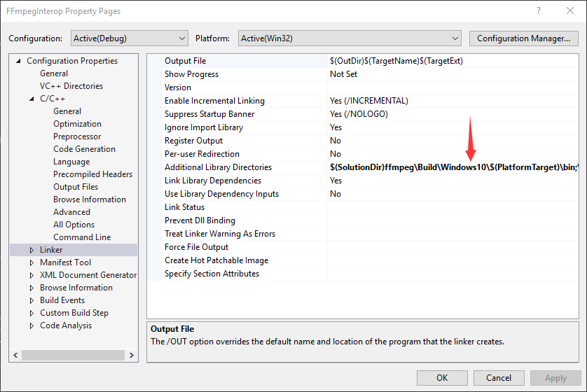
Task: Open Configuration Manager
Action: pos(523,38)
